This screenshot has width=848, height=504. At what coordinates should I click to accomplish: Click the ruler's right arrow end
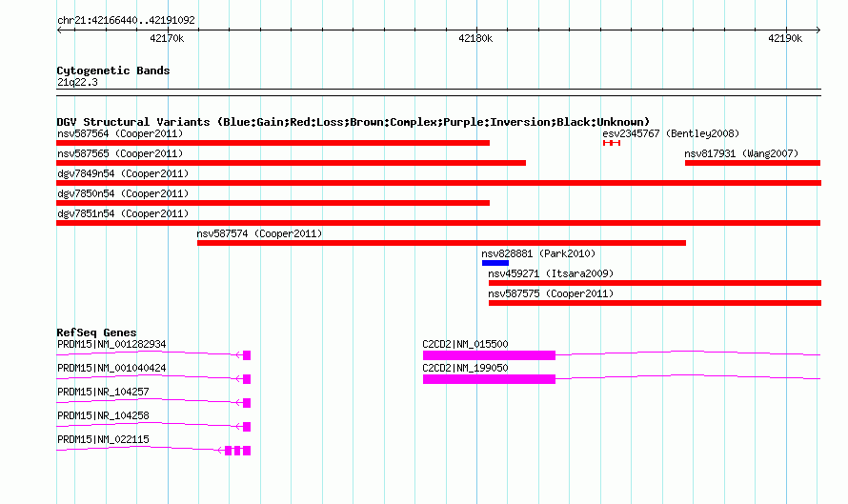pyautogui.click(x=818, y=30)
